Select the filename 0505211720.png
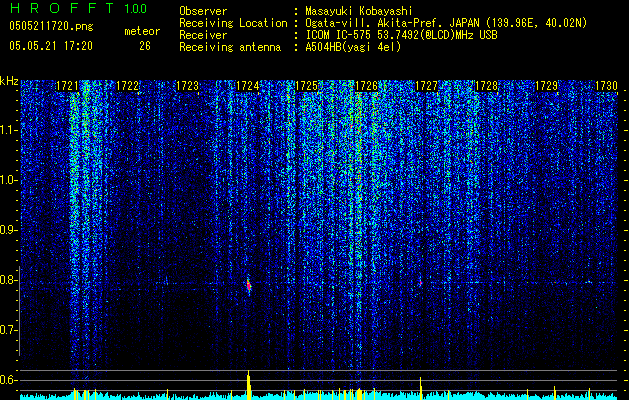This screenshot has height=400, width=629. [x=51, y=27]
